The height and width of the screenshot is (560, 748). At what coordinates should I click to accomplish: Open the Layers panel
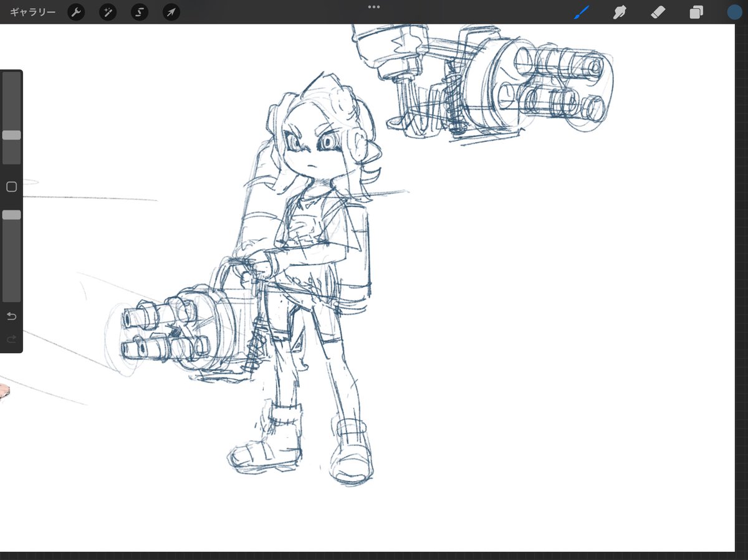(x=696, y=12)
